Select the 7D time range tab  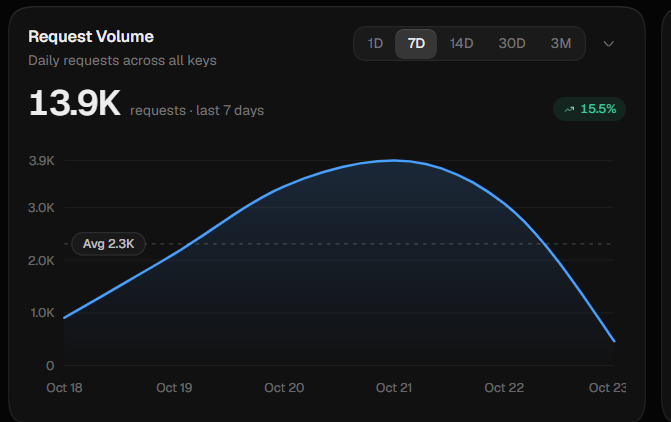(416, 44)
